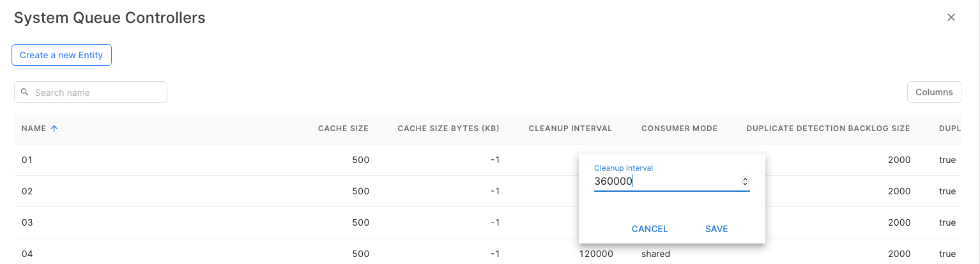
Task: Click the Name column sort arrow
Action: click(54, 128)
